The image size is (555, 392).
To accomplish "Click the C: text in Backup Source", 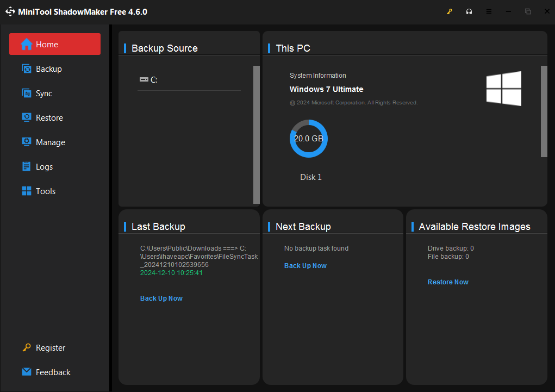I will pos(154,80).
